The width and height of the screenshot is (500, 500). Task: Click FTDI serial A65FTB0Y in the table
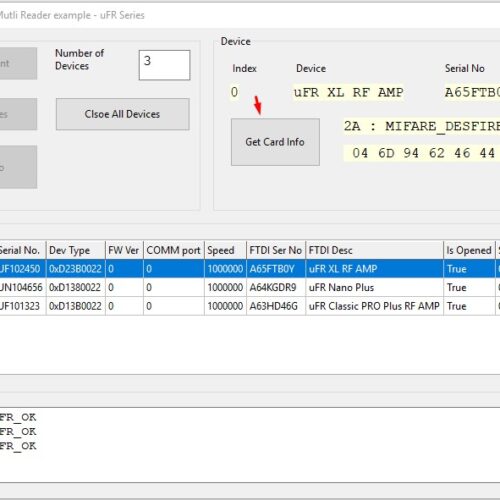[276, 269]
